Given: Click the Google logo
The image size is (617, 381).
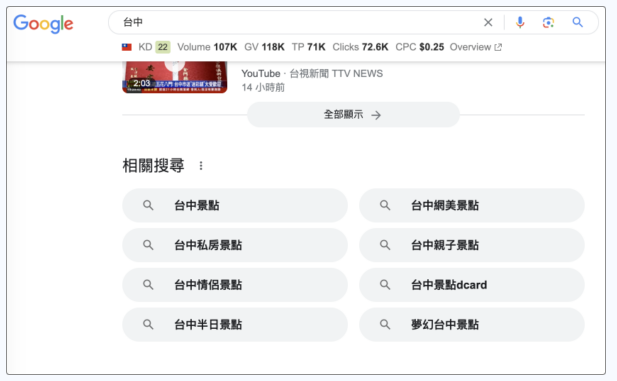Looking at the screenshot, I should tap(43, 24).
